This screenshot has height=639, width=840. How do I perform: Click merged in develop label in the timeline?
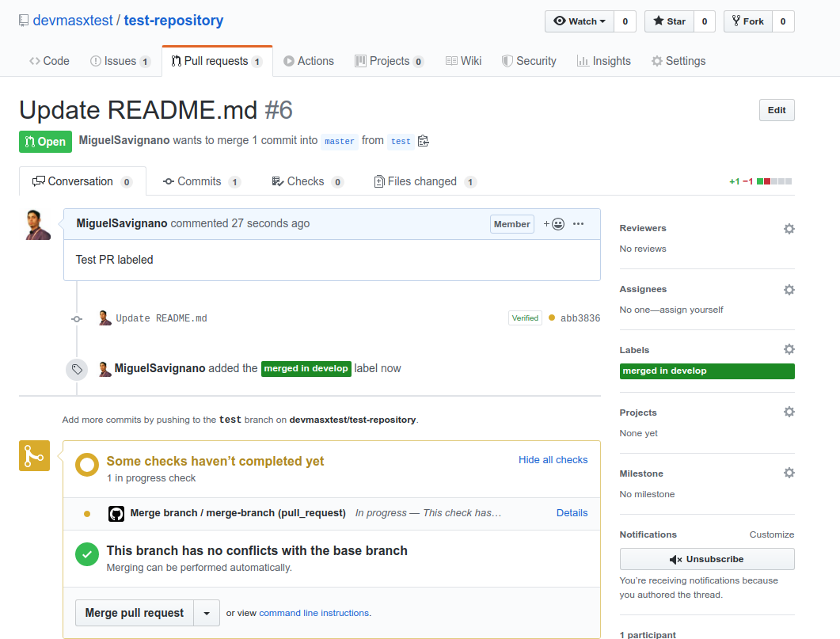coord(306,369)
